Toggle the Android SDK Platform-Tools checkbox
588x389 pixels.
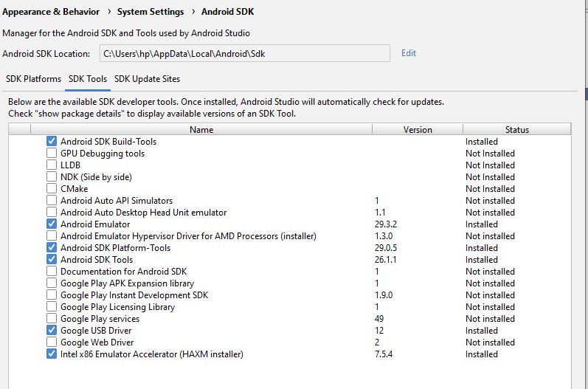52,248
